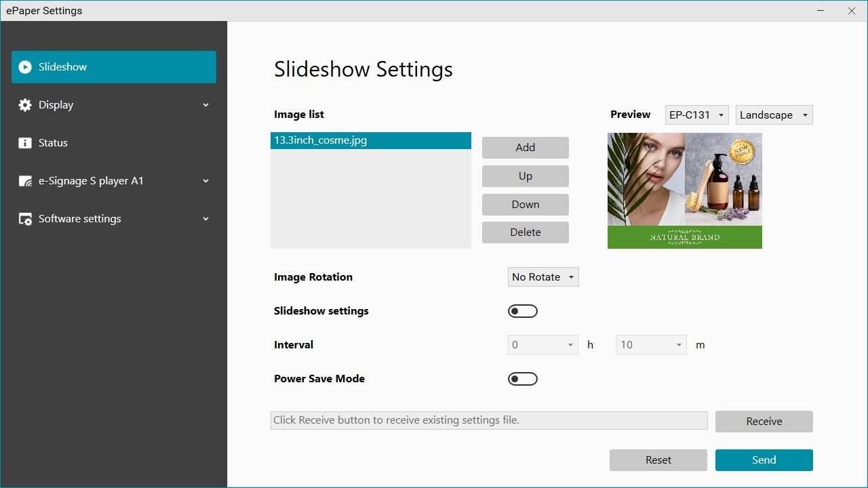Open the Image Rotation dropdown
This screenshot has height=488, width=868.
click(542, 277)
